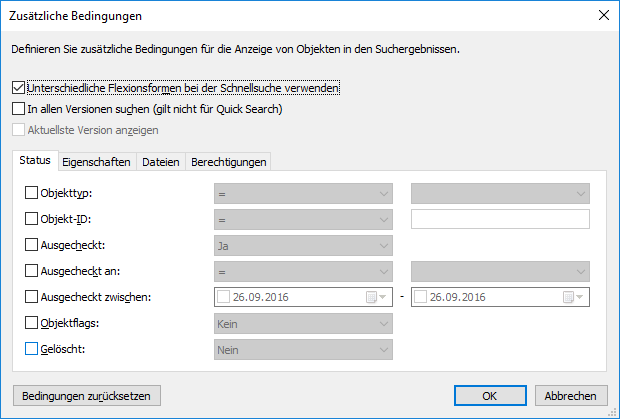The image size is (620, 419).
Task: Open the Gelöscht Nein dropdown
Action: click(303, 349)
